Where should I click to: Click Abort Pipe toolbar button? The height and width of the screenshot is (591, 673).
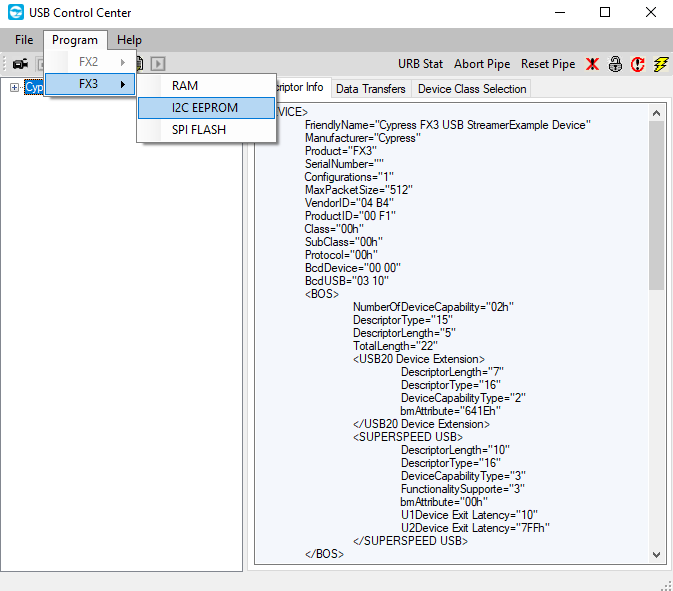(482, 64)
